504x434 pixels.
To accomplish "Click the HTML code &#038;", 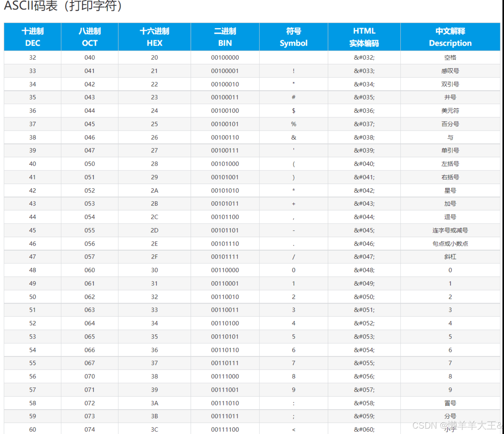I will [x=364, y=138].
